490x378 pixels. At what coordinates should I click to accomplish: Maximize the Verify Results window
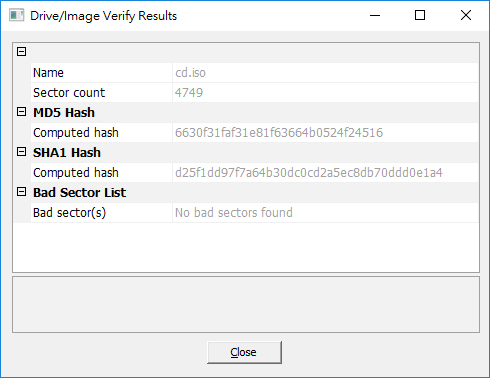420,15
